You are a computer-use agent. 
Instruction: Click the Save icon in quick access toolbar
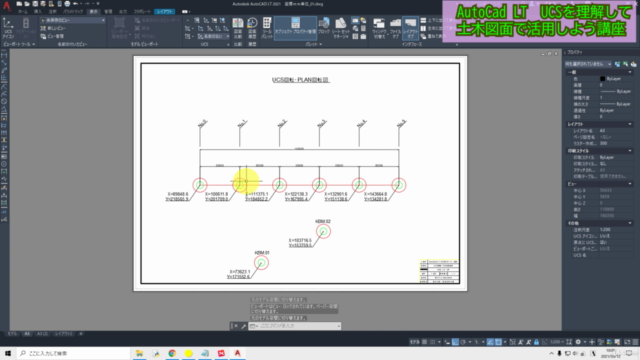coord(35,4)
